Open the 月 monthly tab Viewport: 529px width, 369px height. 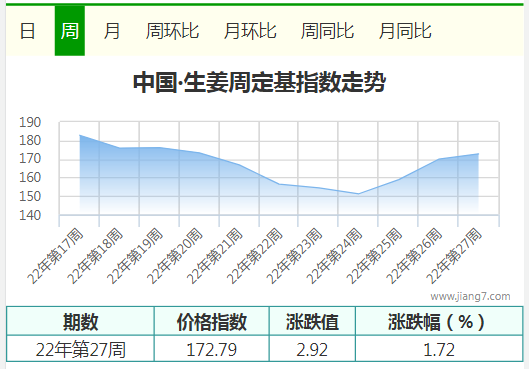[112, 31]
